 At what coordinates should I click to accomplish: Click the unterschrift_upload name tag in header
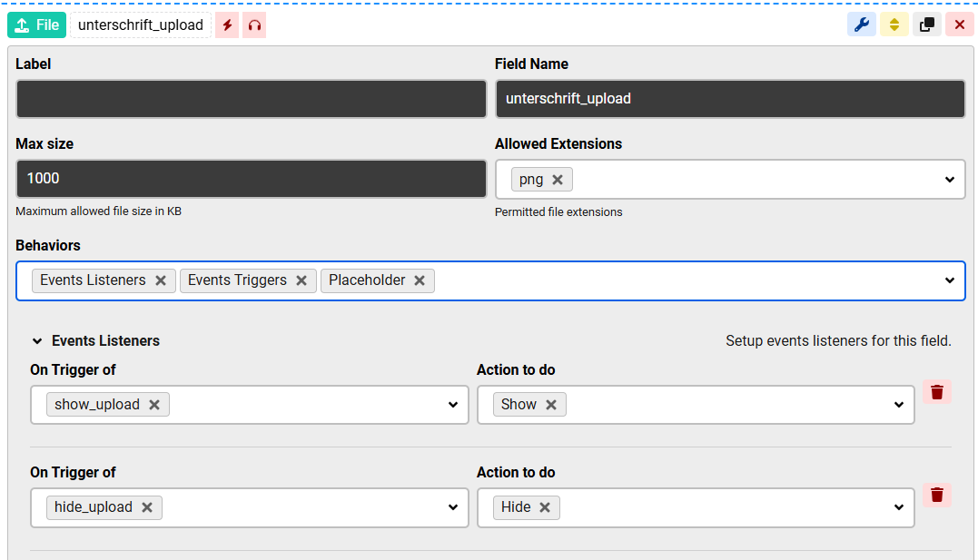click(x=141, y=25)
